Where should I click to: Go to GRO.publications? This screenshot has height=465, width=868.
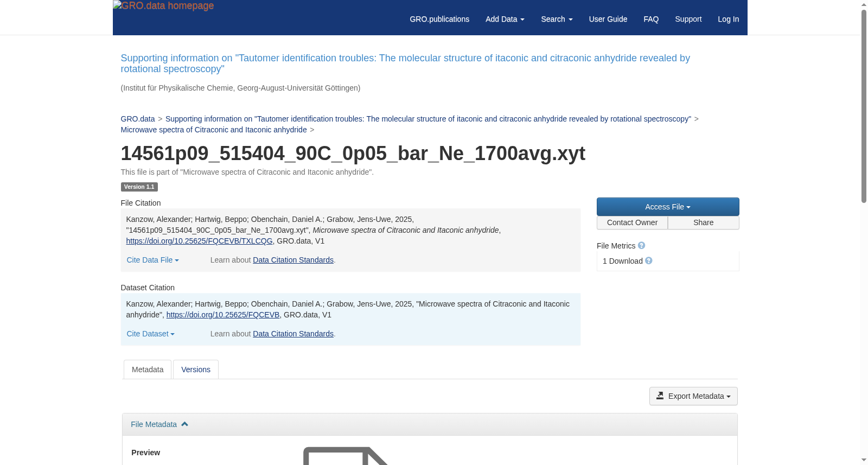439,19
